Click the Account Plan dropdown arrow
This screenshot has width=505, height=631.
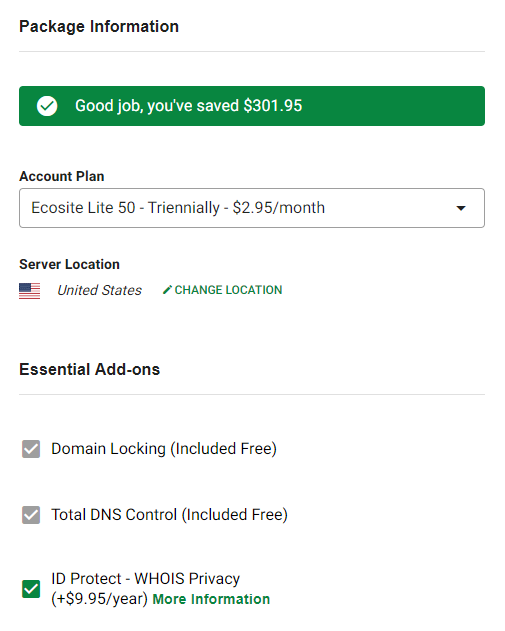pyautogui.click(x=461, y=208)
